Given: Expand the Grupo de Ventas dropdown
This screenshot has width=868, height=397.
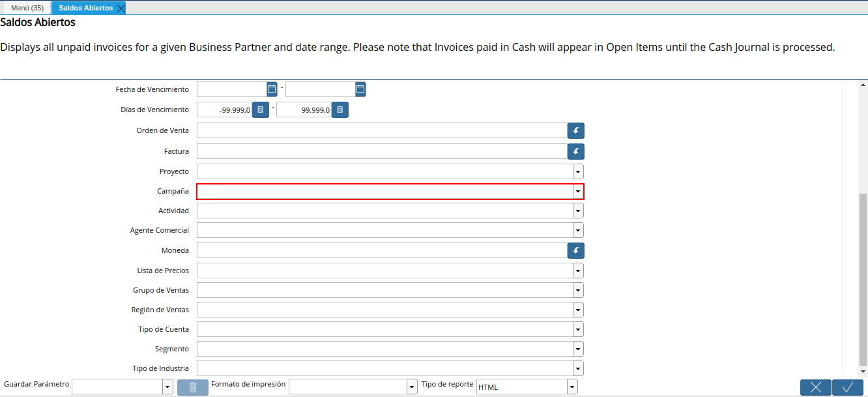Looking at the screenshot, I should click(x=578, y=290).
